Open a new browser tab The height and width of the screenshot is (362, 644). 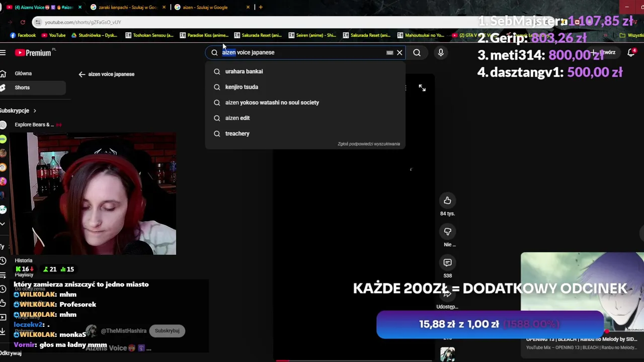[x=260, y=7]
